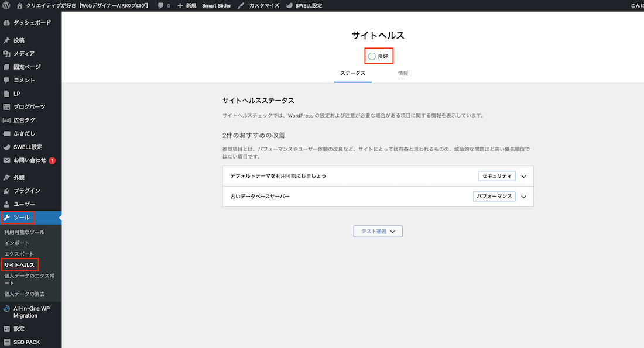Expand the テスト通過 passed tests button

(x=378, y=232)
